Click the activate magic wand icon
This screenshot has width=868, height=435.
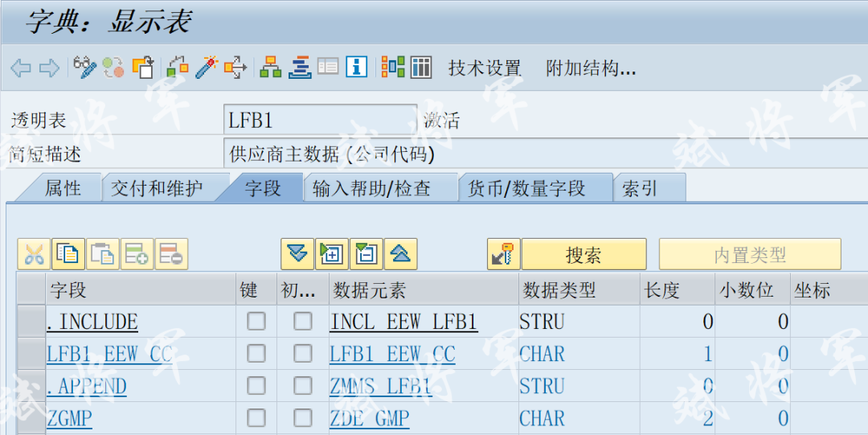click(207, 68)
